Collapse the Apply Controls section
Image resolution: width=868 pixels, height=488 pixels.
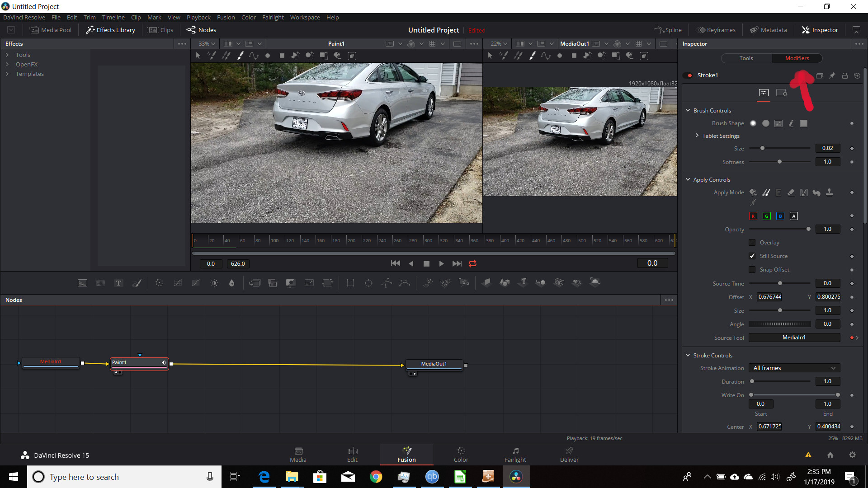(688, 179)
